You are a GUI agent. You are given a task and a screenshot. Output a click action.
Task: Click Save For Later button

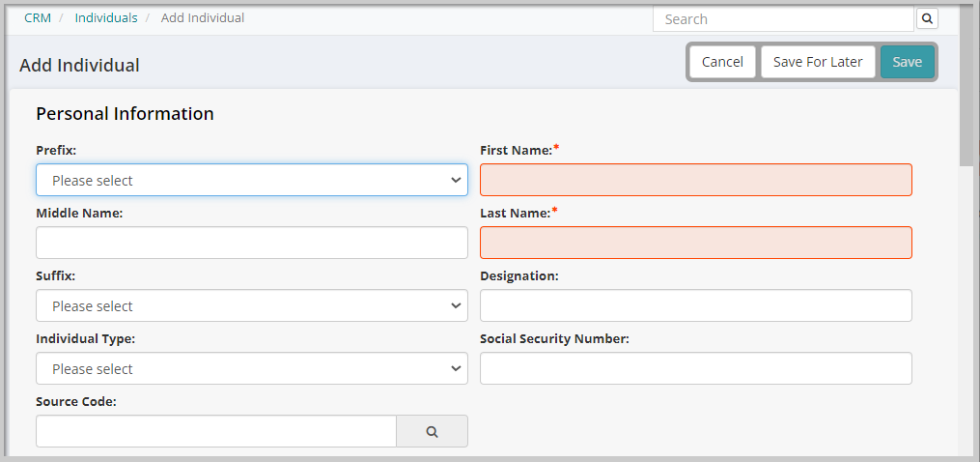[818, 62]
